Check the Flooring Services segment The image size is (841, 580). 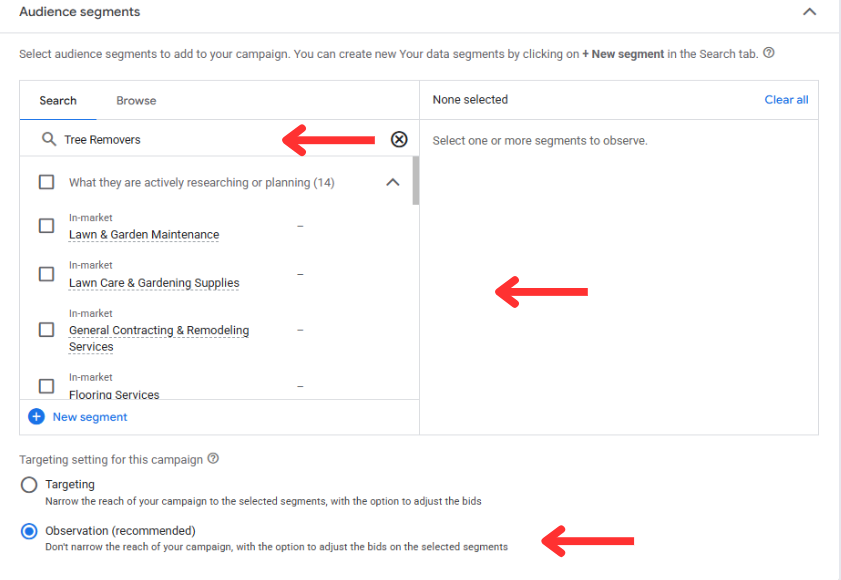tap(46, 386)
